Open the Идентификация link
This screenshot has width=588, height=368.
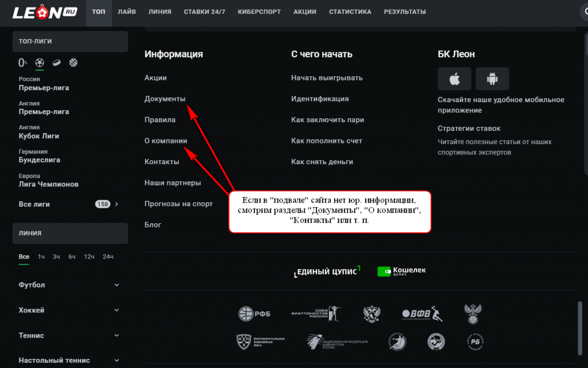320,99
